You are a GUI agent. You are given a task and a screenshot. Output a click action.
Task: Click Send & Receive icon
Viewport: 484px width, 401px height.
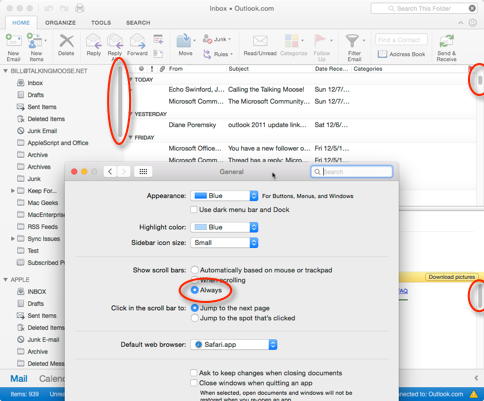click(x=447, y=41)
